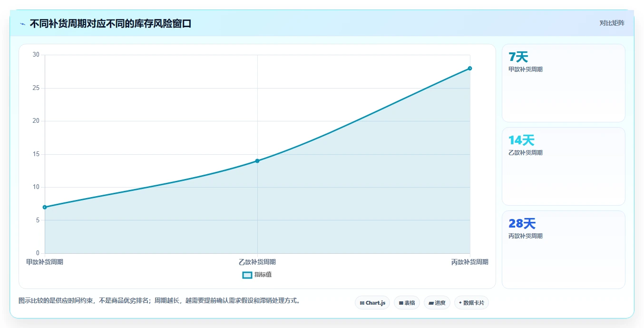The width and height of the screenshot is (644, 328).
Task: Click the icon inside the Chart.js chip
Action: [x=362, y=303]
